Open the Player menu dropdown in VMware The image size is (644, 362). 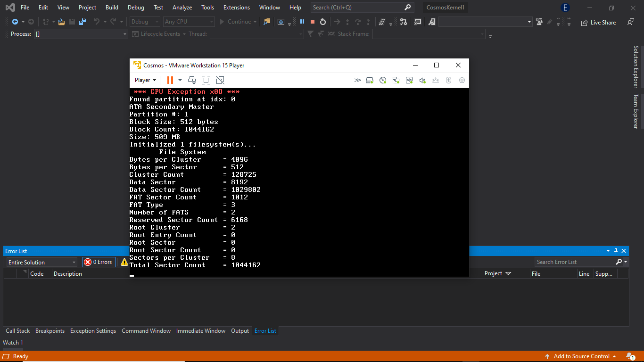(x=145, y=80)
